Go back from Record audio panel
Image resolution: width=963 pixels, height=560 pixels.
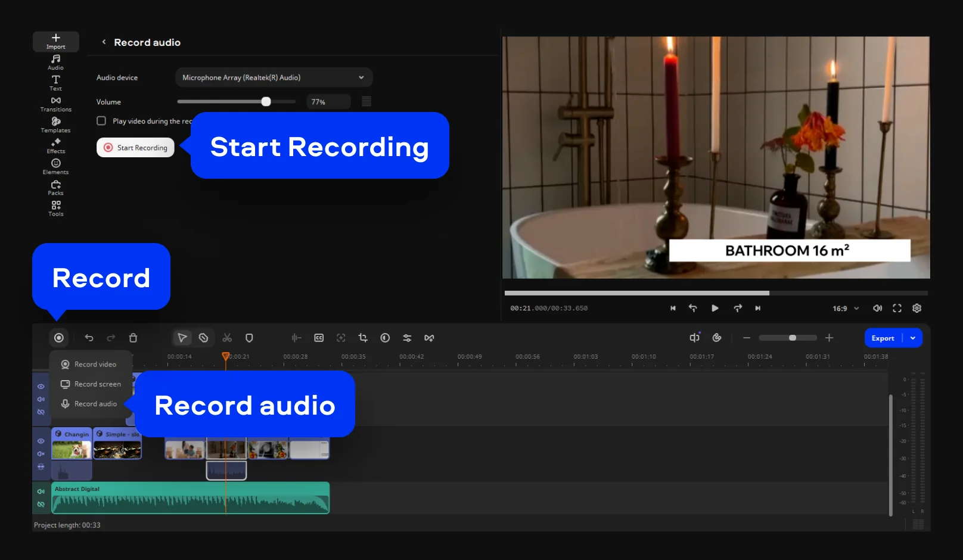[104, 42]
